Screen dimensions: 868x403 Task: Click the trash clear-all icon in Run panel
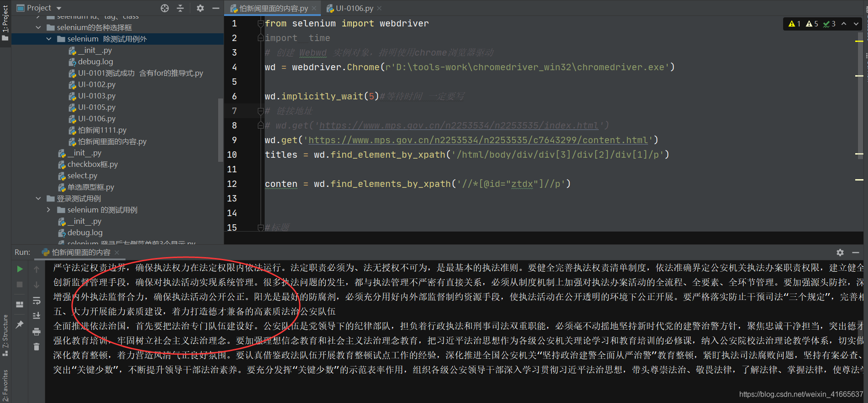(x=37, y=347)
